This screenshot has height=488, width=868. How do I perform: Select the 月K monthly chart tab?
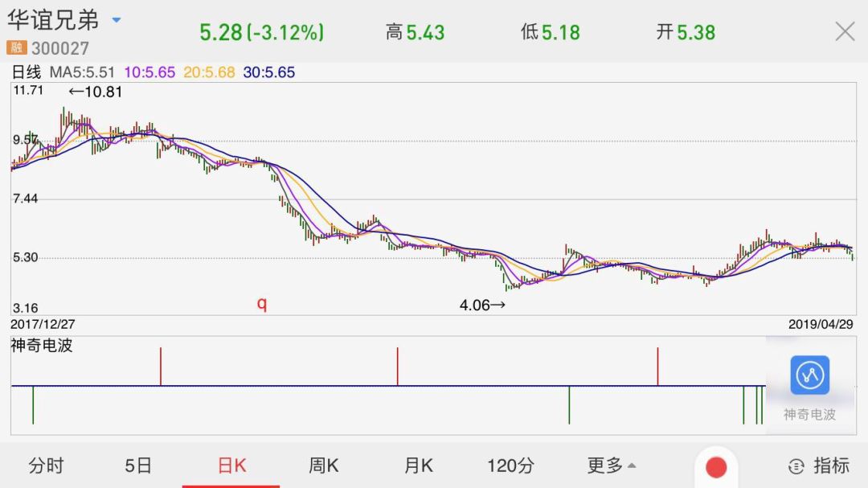416,465
